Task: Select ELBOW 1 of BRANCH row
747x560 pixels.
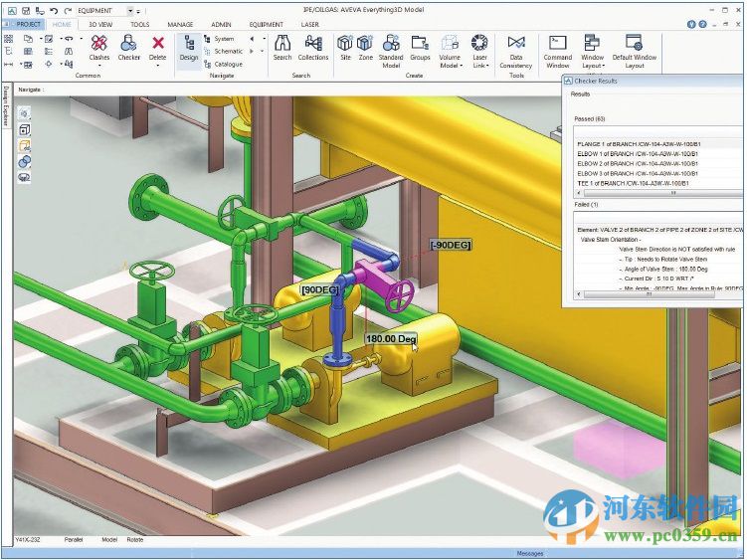Action: (658, 154)
